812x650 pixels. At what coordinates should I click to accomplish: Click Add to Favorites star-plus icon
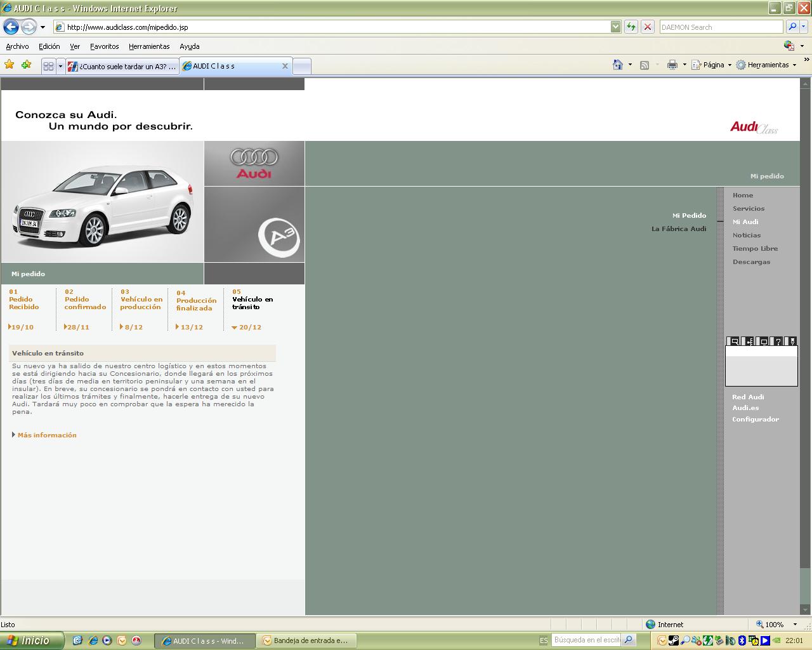pos(26,65)
